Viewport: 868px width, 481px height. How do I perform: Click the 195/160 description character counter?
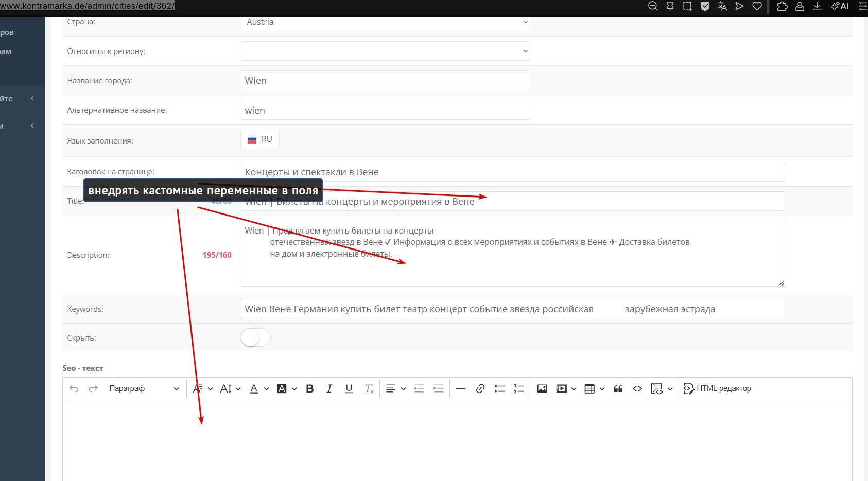(217, 255)
